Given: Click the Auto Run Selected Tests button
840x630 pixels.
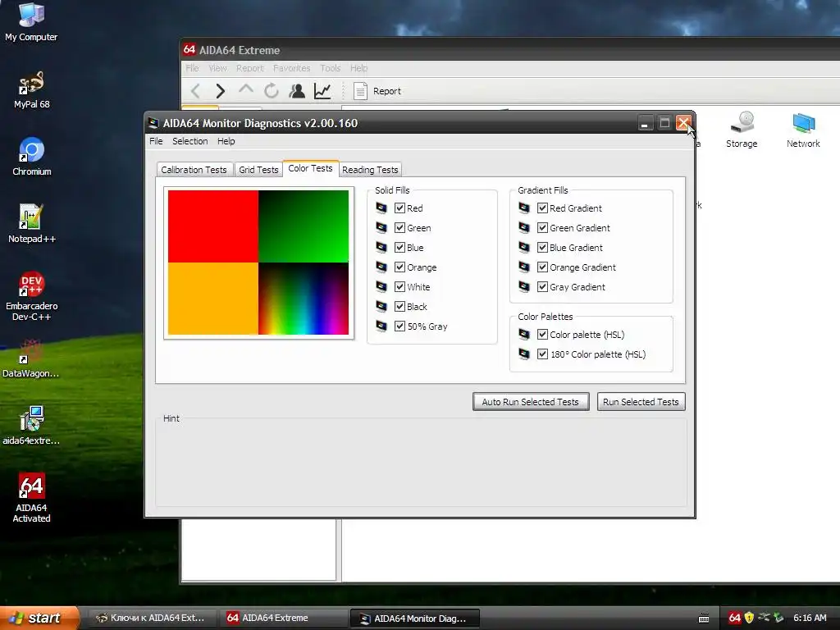Looking at the screenshot, I should (x=531, y=402).
